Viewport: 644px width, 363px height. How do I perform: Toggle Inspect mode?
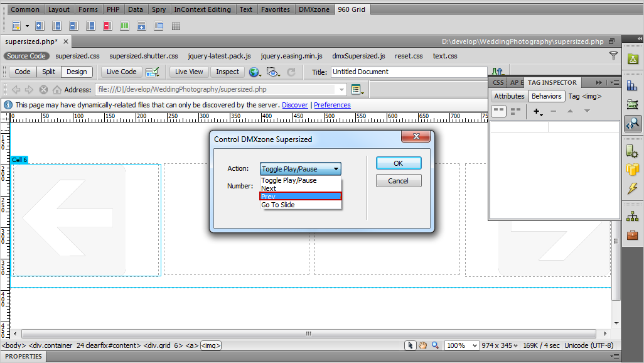227,72
